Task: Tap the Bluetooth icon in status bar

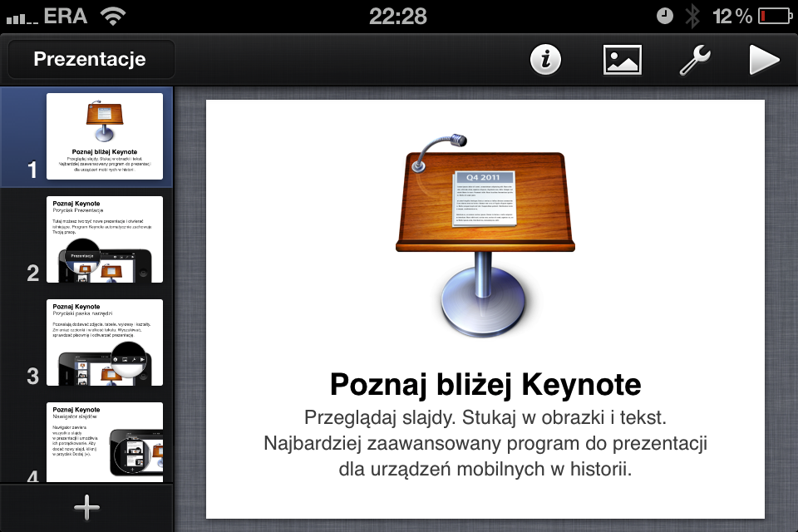Action: coord(692,17)
